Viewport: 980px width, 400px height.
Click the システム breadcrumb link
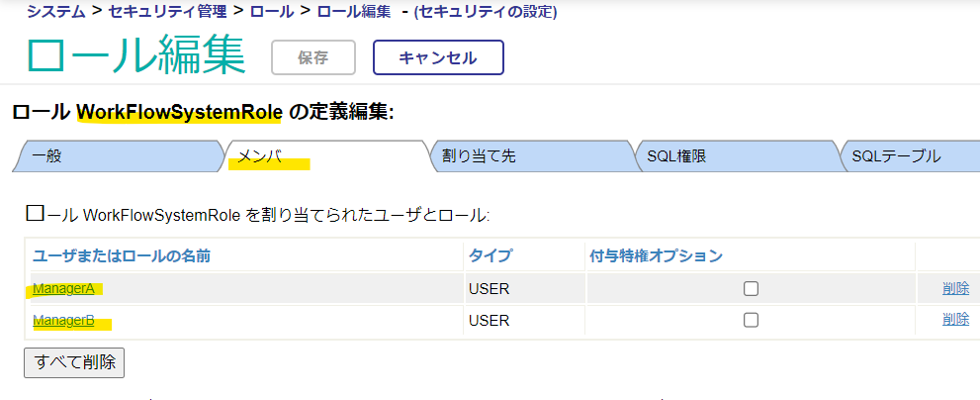click(x=56, y=12)
